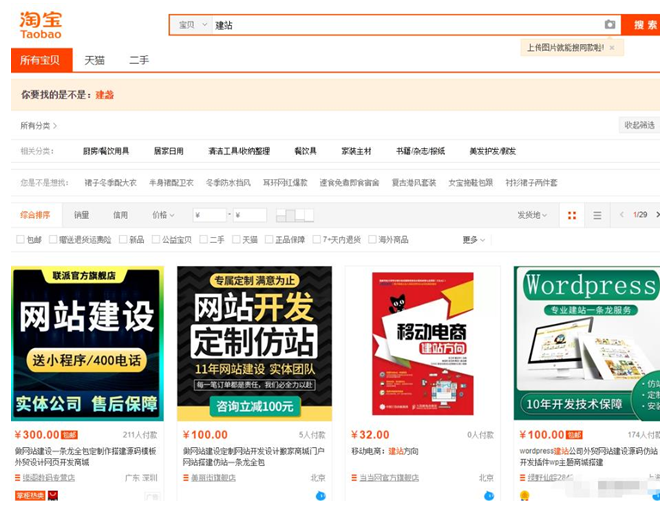The image size is (665, 525).
Task: Open the Wordpress product thumbnail
Action: (587, 343)
